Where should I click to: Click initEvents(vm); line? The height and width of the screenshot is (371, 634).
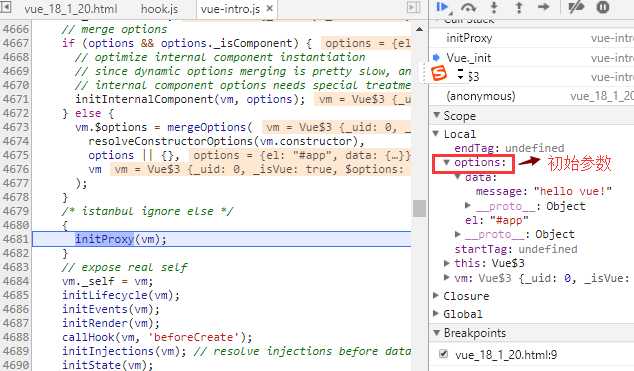[111, 309]
